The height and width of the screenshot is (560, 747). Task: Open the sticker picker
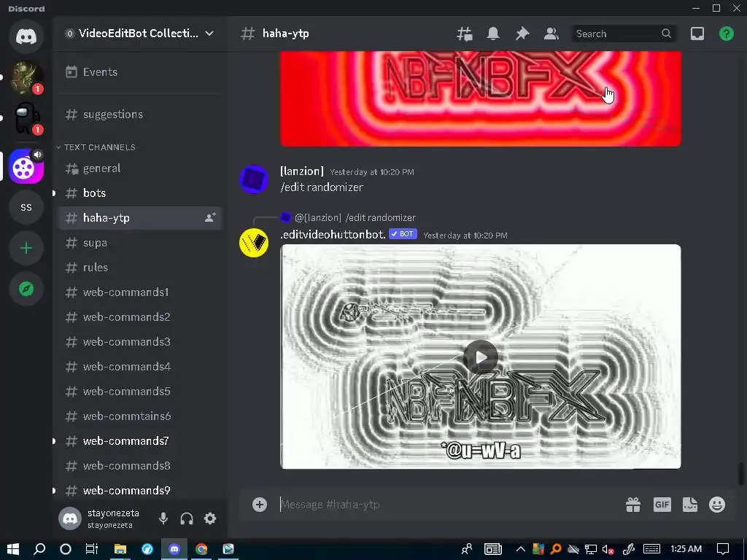[x=690, y=505]
